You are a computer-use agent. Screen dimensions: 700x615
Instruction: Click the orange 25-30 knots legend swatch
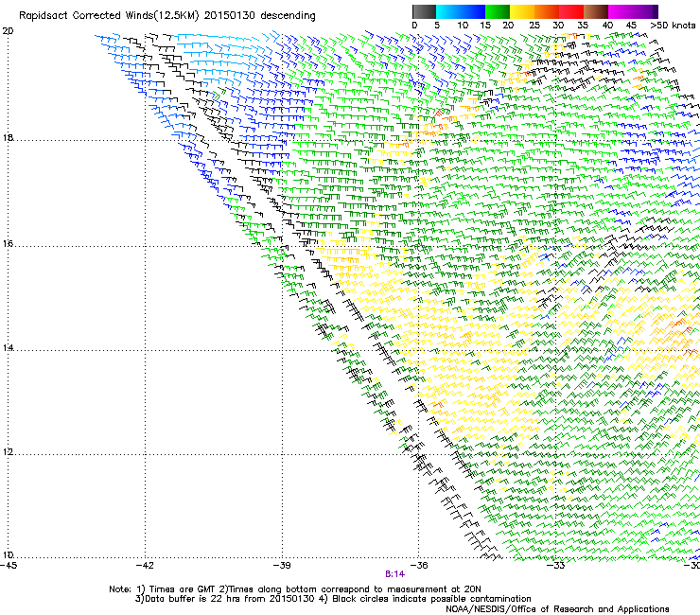point(547,11)
